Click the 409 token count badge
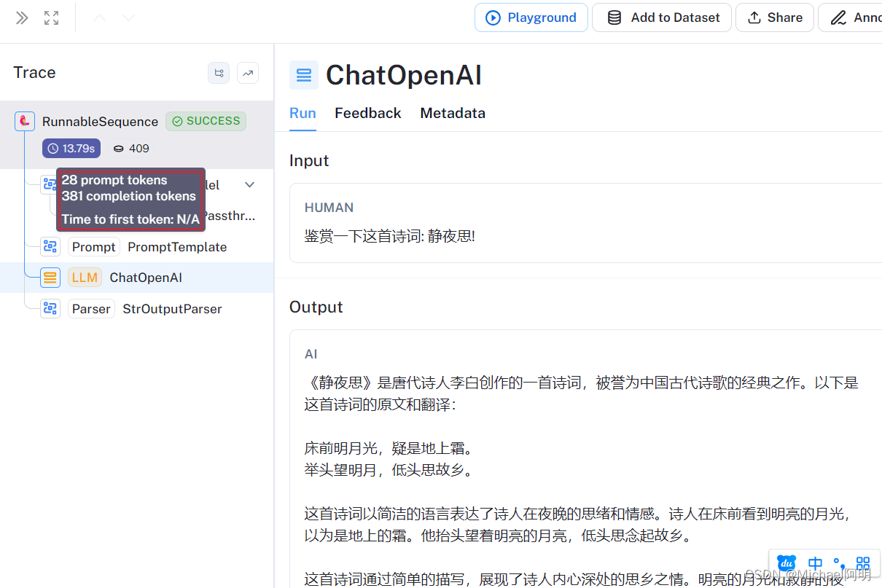Viewport: 882px width, 588px height. (x=131, y=149)
